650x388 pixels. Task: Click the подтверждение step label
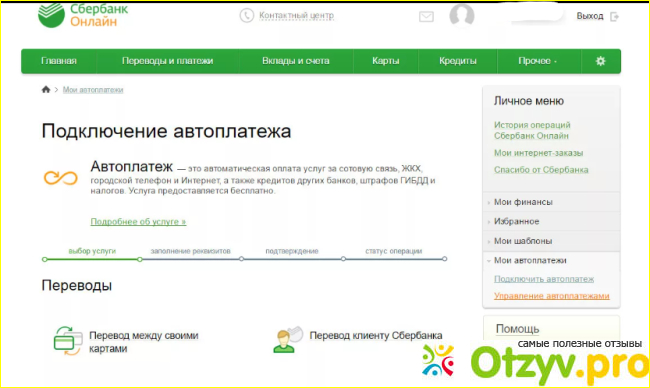pos(292,251)
